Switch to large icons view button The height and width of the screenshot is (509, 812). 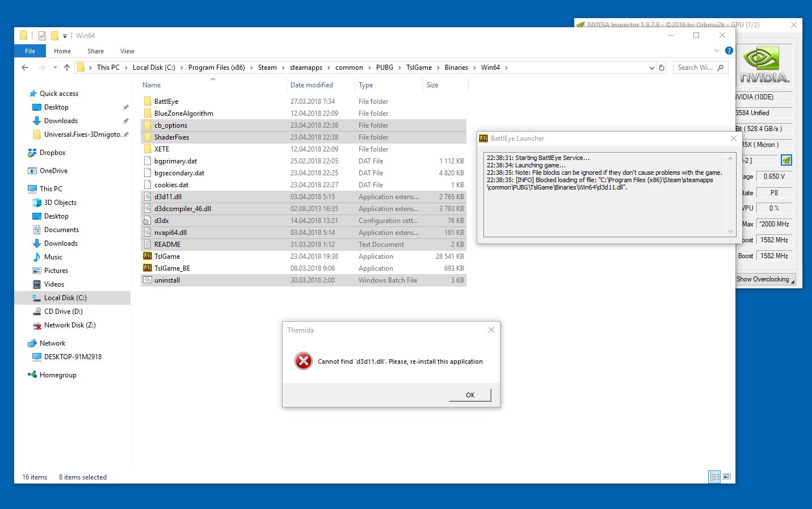pyautogui.click(x=727, y=477)
